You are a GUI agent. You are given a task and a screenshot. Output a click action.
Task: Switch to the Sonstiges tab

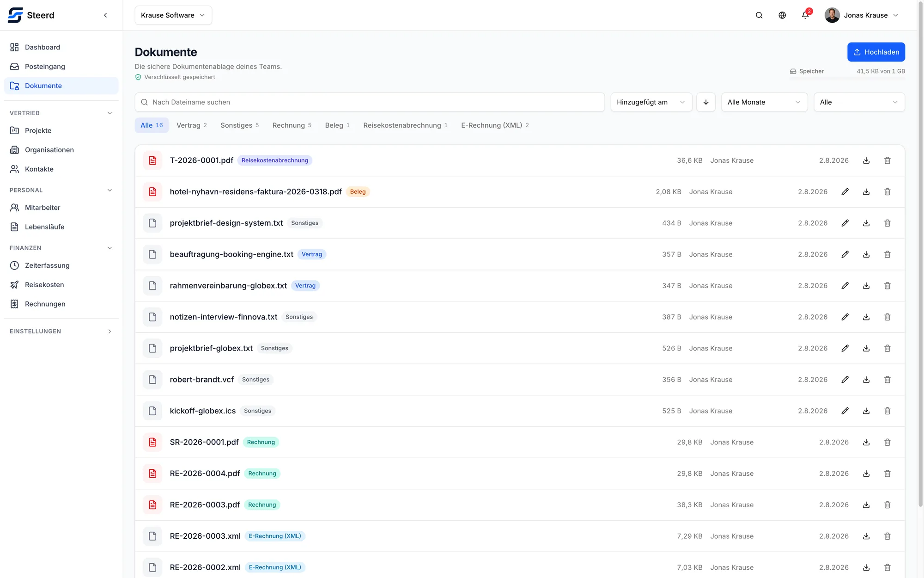point(240,125)
